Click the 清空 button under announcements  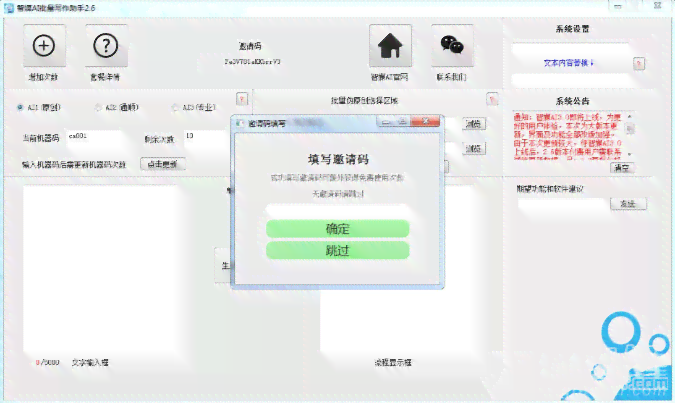click(x=622, y=167)
